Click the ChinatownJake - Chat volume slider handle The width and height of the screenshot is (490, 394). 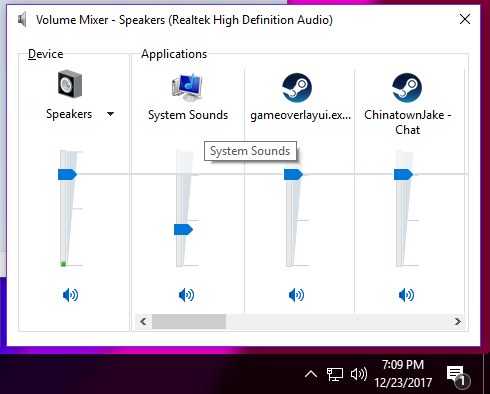pos(403,174)
